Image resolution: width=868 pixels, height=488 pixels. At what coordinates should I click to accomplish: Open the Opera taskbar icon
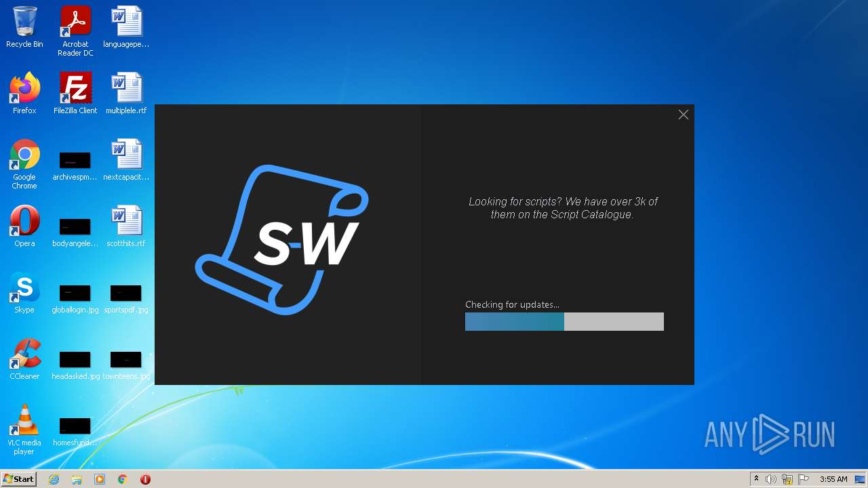[145, 479]
